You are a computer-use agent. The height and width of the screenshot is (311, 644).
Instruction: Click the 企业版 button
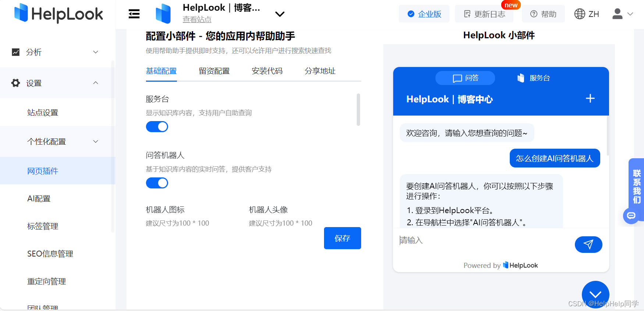pyautogui.click(x=424, y=14)
